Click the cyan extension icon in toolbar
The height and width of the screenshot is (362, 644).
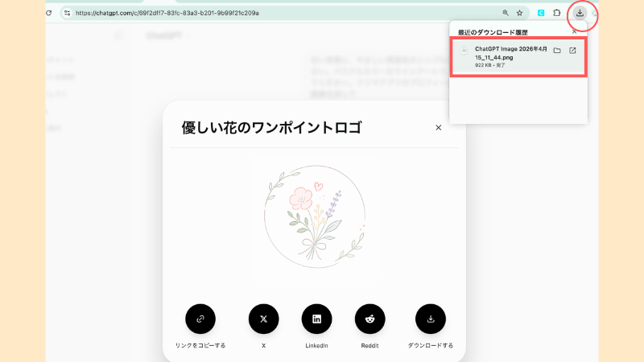click(541, 13)
